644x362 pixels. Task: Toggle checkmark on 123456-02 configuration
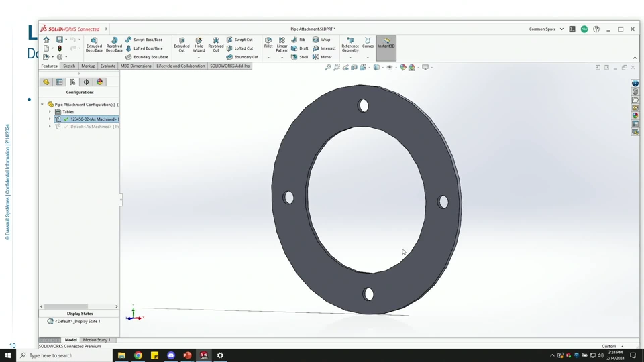66,119
